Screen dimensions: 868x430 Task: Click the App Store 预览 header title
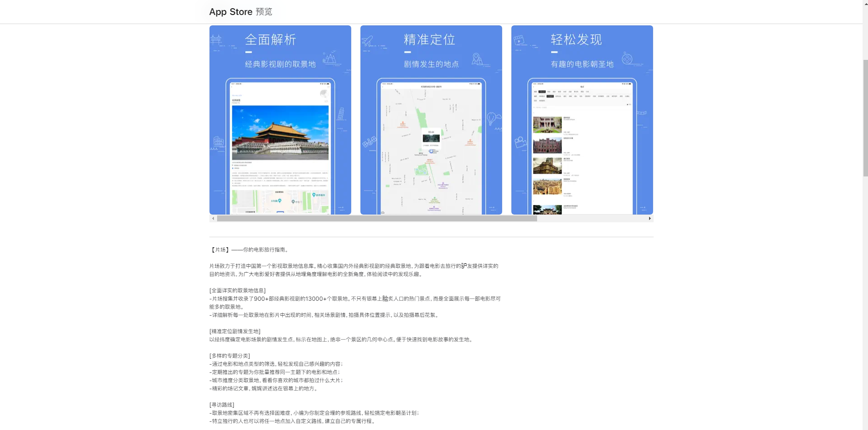[241, 12]
